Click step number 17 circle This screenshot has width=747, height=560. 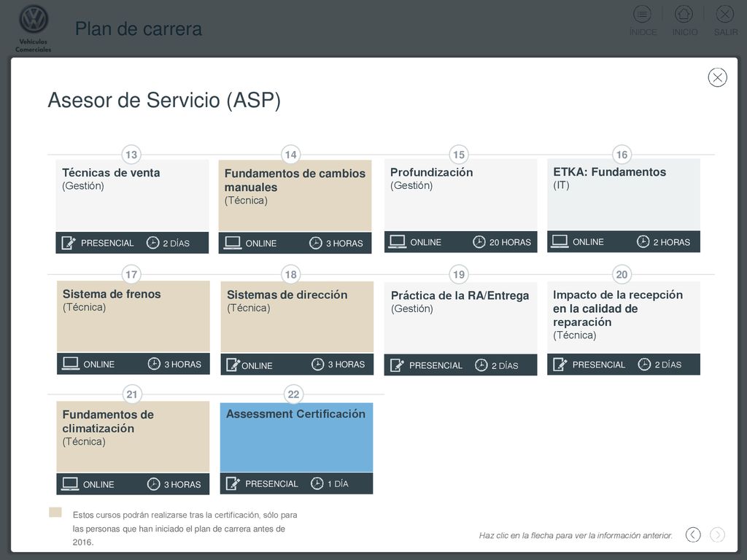(131, 274)
